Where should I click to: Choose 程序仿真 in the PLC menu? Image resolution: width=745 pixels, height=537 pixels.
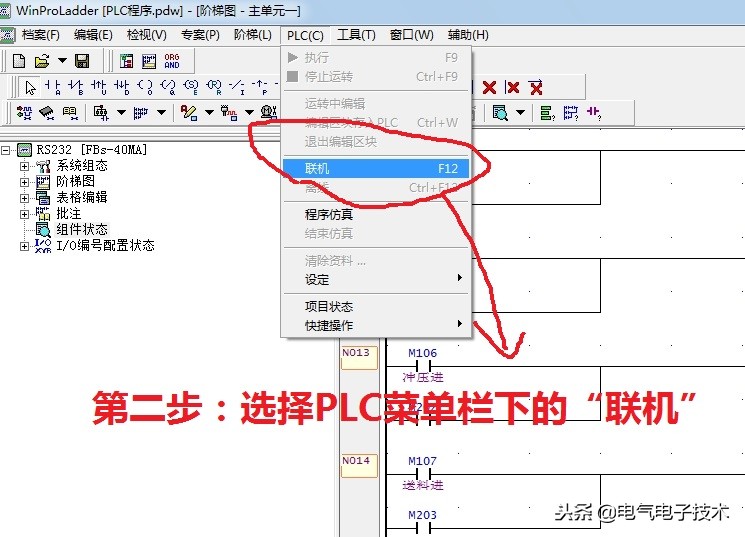pyautogui.click(x=376, y=214)
